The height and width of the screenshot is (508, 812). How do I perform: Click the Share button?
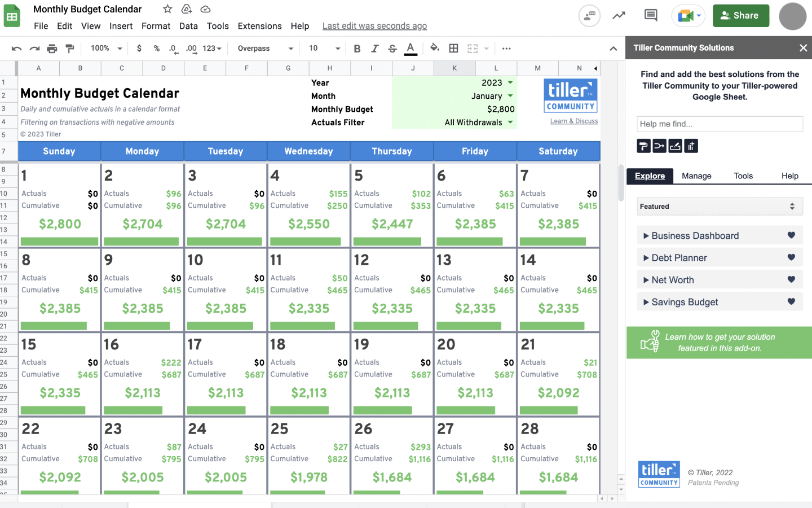pos(740,16)
